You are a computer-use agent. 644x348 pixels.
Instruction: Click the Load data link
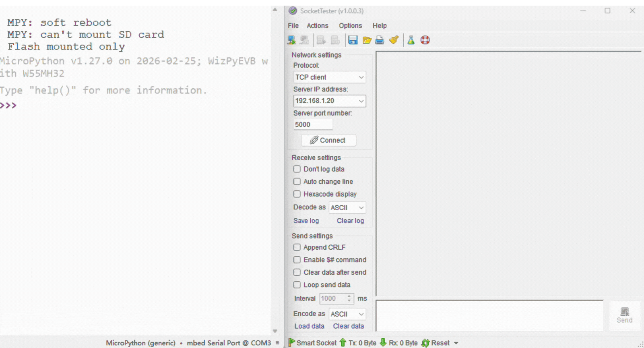pyautogui.click(x=309, y=326)
